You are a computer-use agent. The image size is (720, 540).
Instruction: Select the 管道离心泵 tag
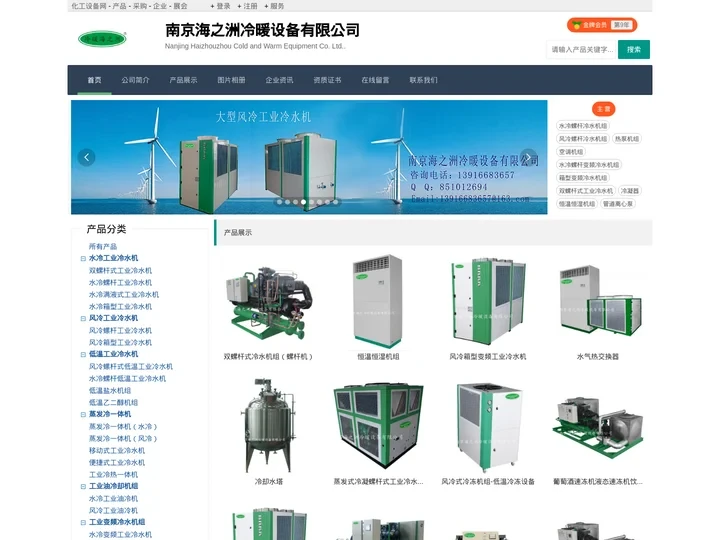(618, 203)
